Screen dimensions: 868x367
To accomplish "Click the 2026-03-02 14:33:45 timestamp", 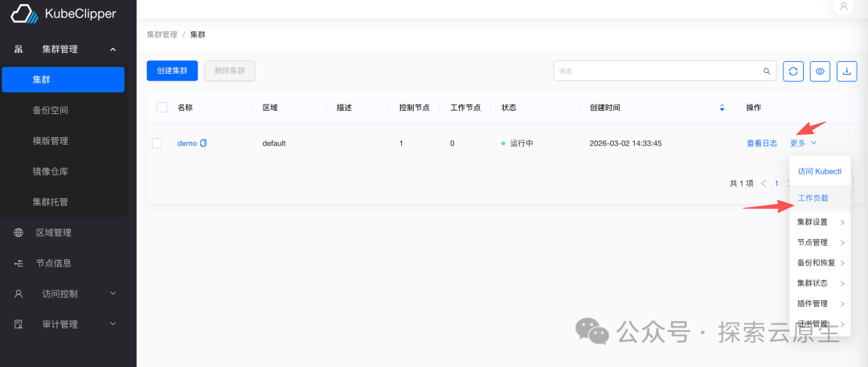I will (625, 143).
